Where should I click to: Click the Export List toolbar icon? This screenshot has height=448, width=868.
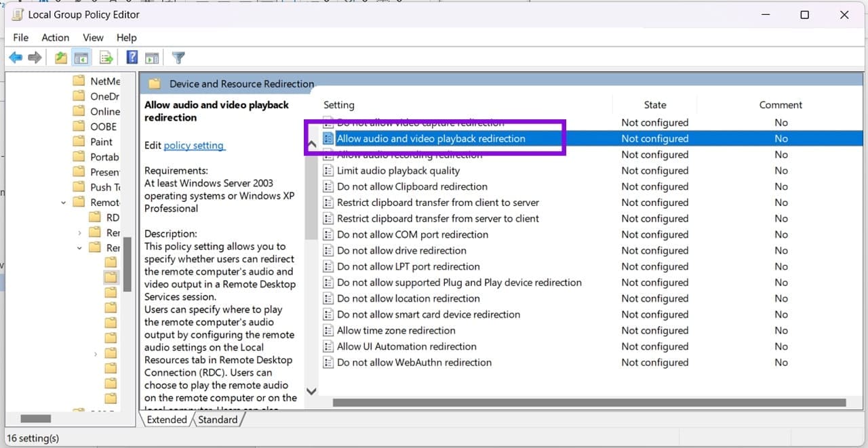click(x=106, y=58)
